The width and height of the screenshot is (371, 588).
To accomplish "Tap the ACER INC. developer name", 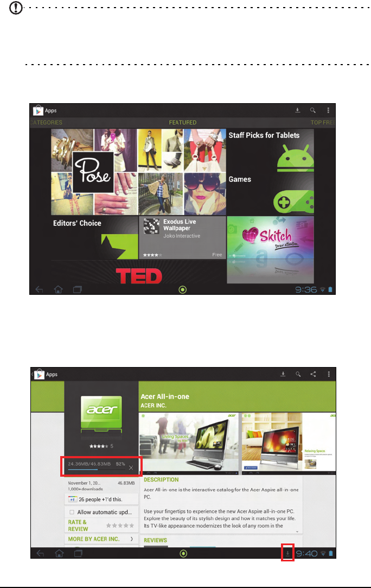I will 153,406.
